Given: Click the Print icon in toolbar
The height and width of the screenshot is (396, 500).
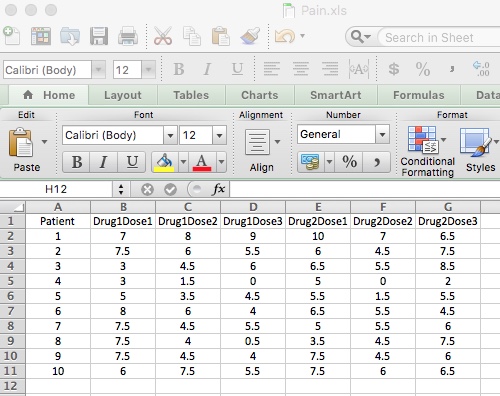Looking at the screenshot, I should pyautogui.click(x=128, y=36).
